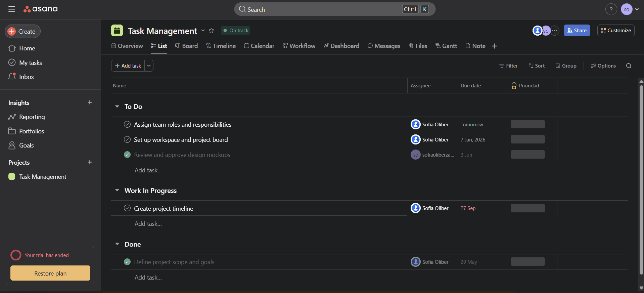This screenshot has width=644, height=293.
Task: Mark 'Assign team roles and responsibilities' complete
Action: 127,124
